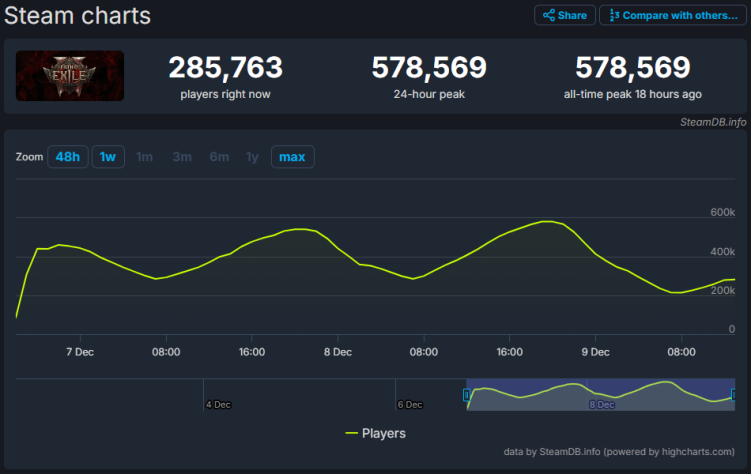Toggle the Players series in legend
The width and height of the screenshot is (751, 474).
[x=383, y=433]
